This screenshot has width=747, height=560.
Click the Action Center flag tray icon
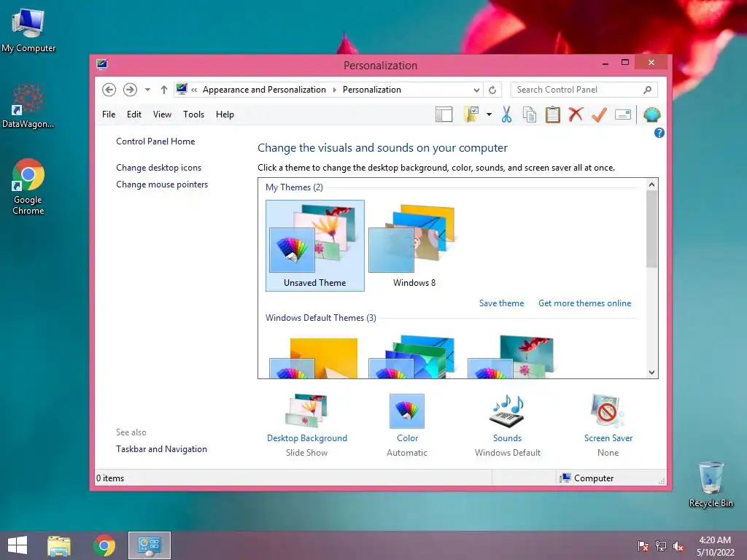(x=643, y=546)
